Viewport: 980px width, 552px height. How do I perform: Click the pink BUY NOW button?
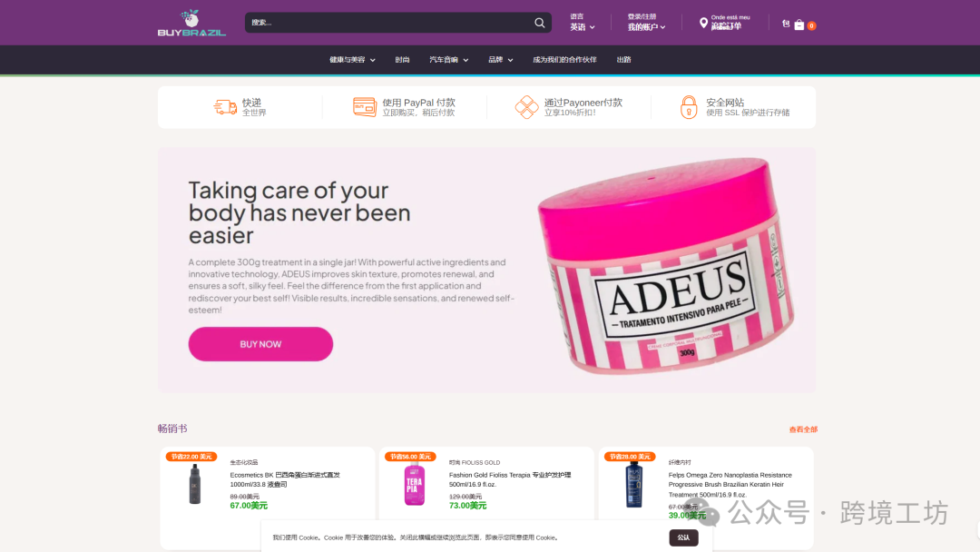pos(260,344)
